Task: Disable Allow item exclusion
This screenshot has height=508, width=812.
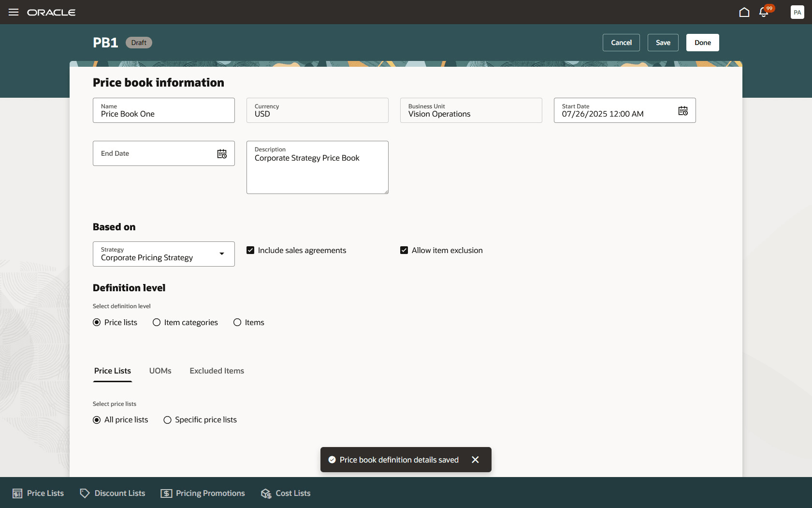Action: (404, 250)
